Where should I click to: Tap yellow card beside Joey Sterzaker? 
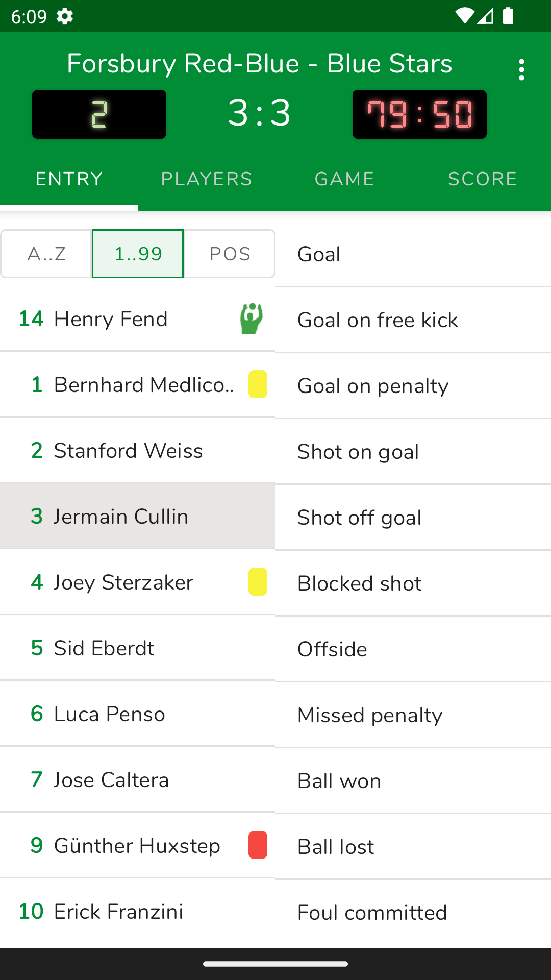click(x=258, y=582)
